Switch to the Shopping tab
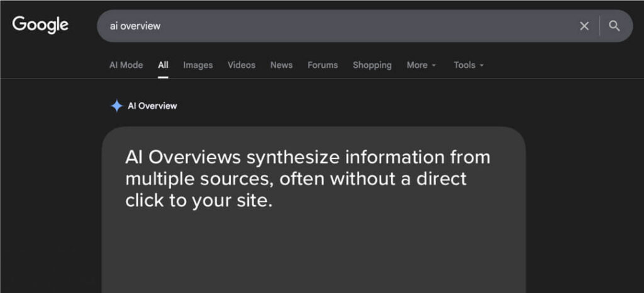 [372, 65]
